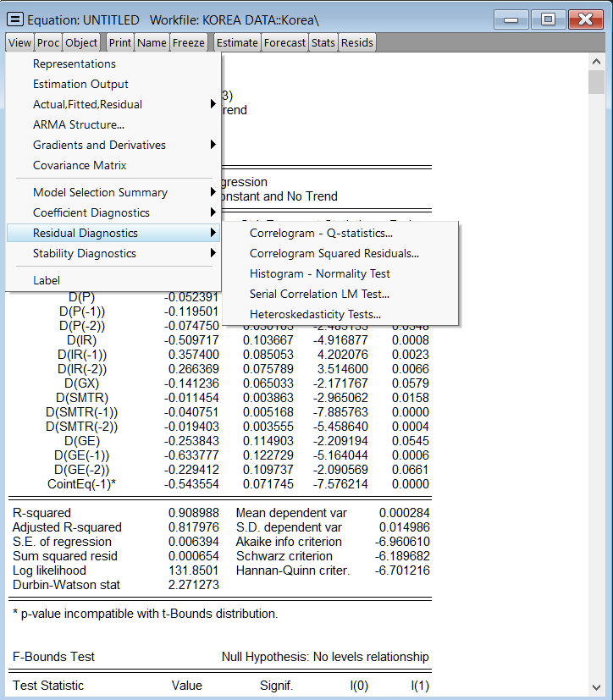This screenshot has height=700, width=613.
Task: Expand Gradients and Derivatives submenu
Action: tap(99, 145)
